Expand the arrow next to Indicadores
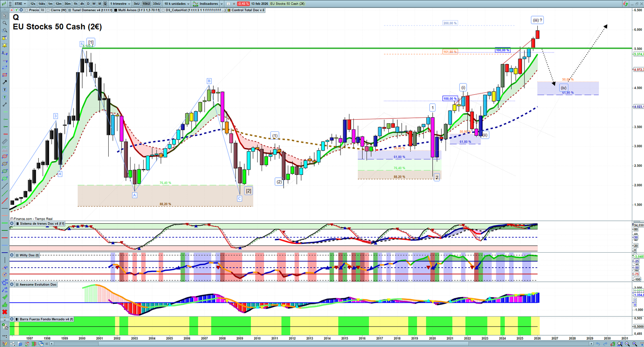This screenshot has width=644, height=347. click(x=221, y=4)
